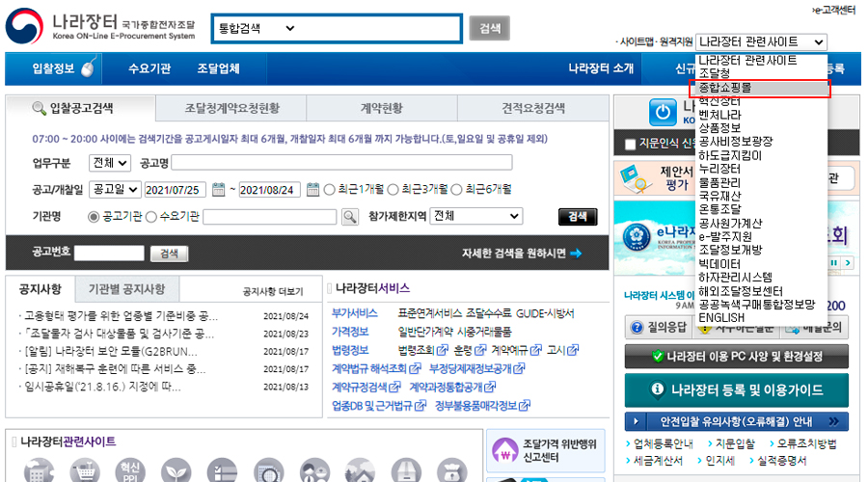The width and height of the screenshot is (868, 482).
Task: Open the 통합검색 dropdown in search bar
Action: pos(257,28)
